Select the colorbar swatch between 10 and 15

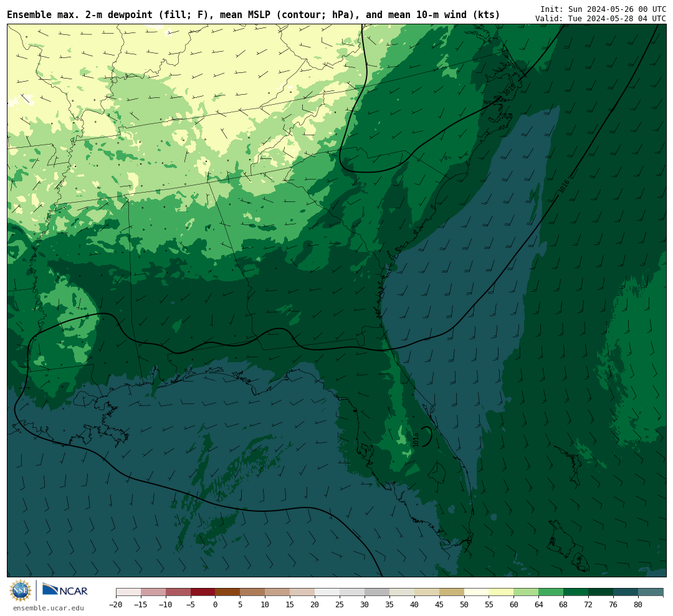tap(277, 592)
